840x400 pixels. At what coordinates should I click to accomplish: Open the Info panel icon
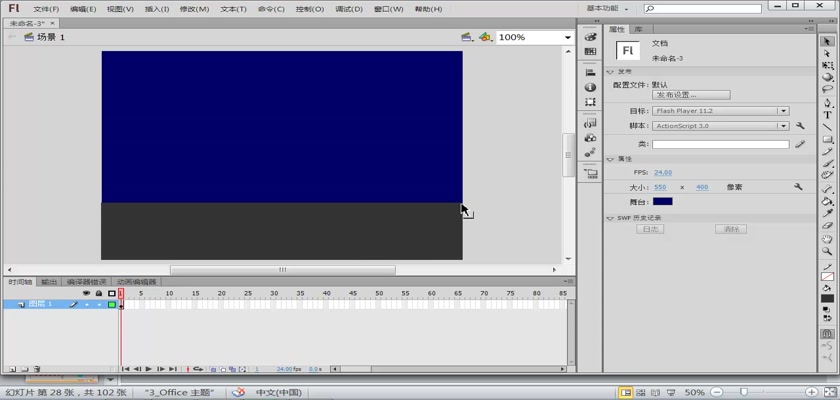[590, 87]
